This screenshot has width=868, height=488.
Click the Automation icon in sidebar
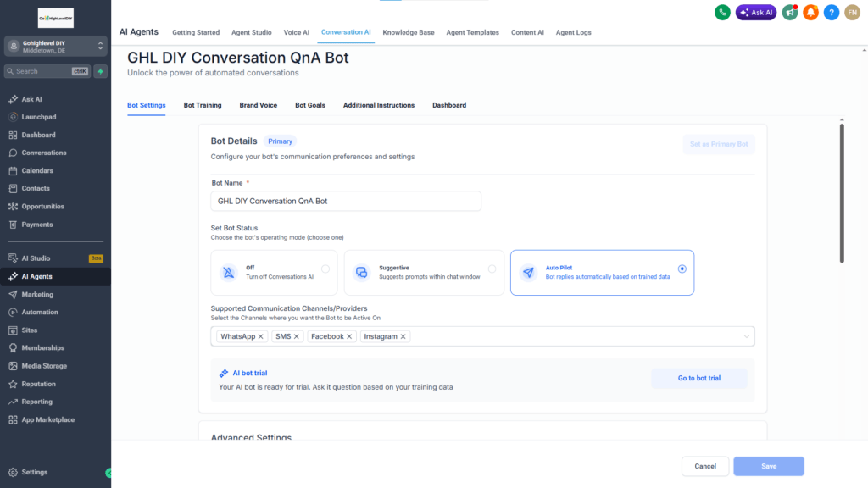pos(14,312)
